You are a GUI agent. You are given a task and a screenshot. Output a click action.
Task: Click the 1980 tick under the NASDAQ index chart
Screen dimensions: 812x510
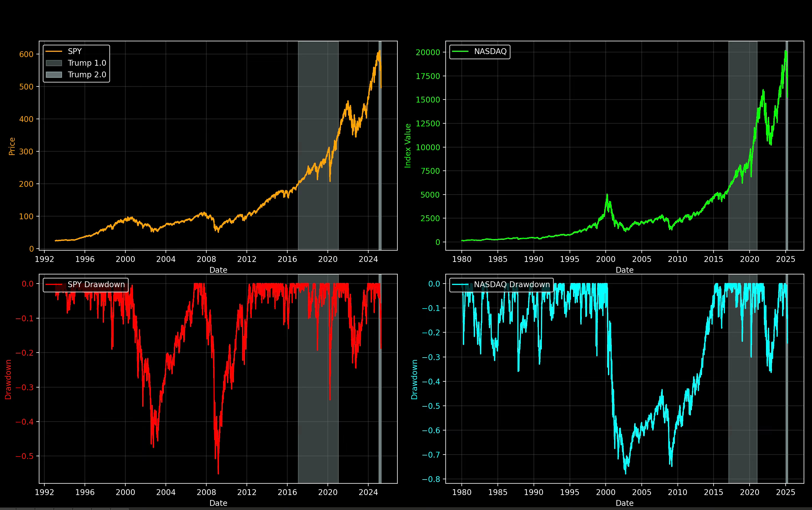[x=462, y=259]
